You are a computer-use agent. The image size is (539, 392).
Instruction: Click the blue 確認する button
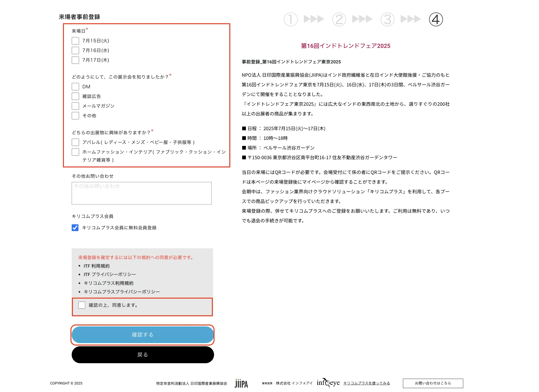(x=143, y=335)
